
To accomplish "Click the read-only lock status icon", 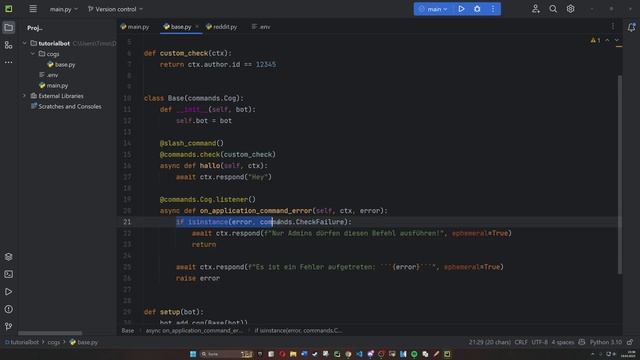I will tap(631, 342).
